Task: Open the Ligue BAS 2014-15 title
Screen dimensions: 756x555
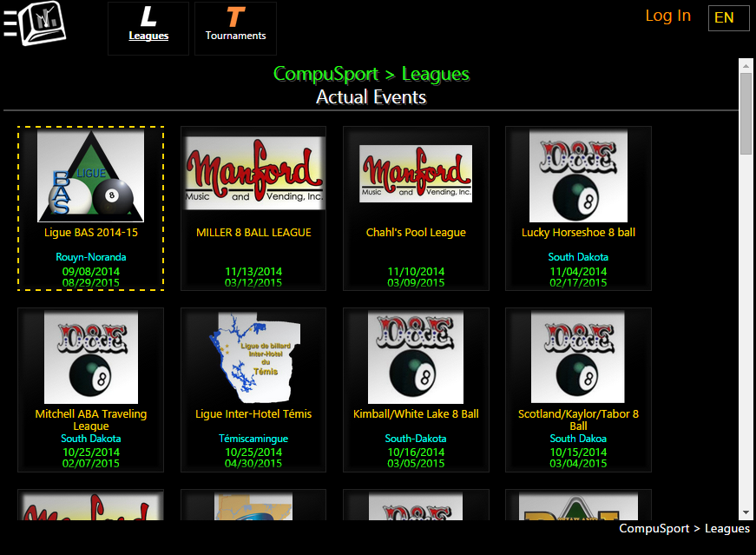Action: coord(90,232)
